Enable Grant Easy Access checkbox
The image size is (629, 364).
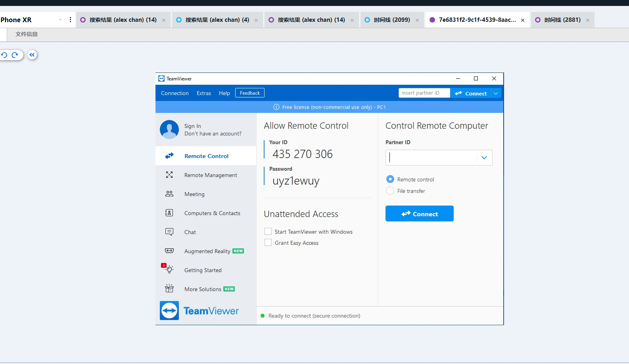click(268, 242)
